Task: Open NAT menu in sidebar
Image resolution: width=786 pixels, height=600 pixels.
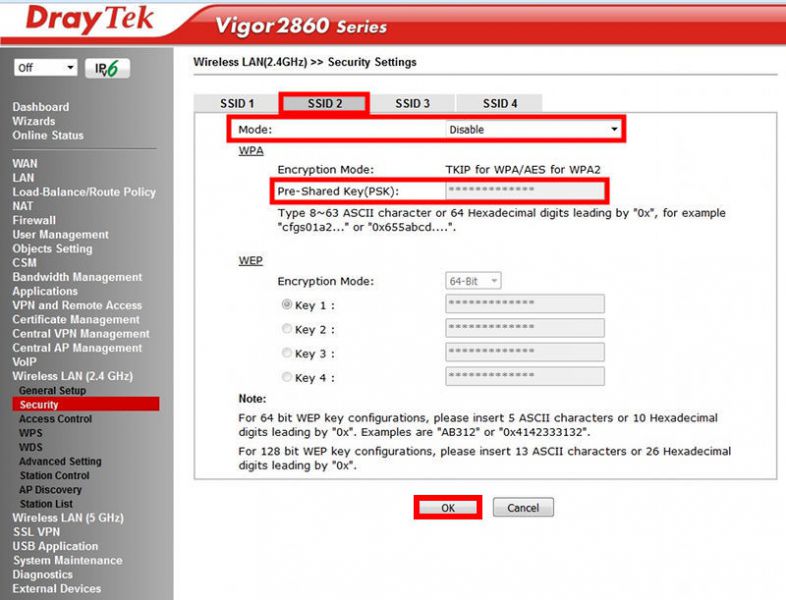Action: click(x=23, y=206)
